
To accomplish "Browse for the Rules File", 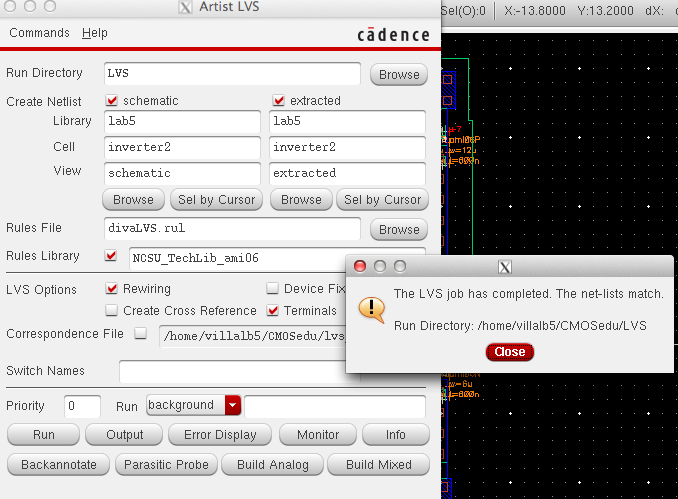I will pyautogui.click(x=399, y=229).
